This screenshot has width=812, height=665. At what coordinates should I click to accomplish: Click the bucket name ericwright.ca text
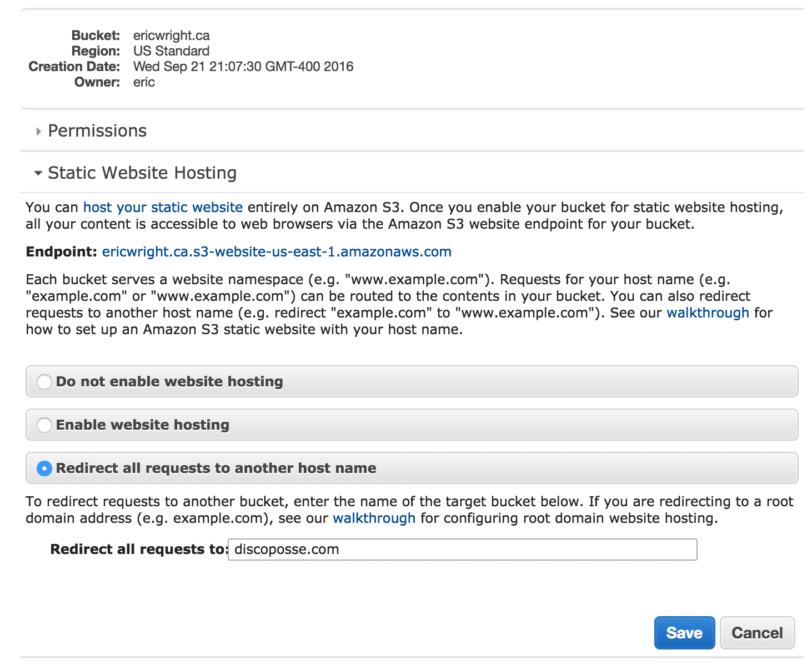point(172,36)
